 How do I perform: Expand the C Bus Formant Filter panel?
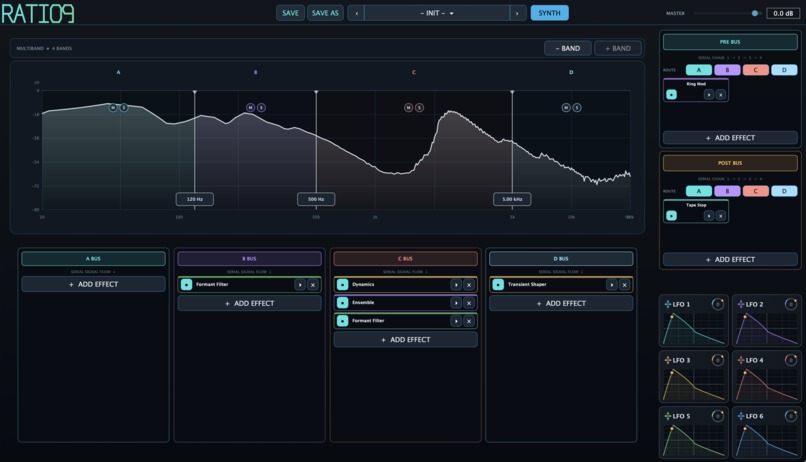[x=456, y=321]
